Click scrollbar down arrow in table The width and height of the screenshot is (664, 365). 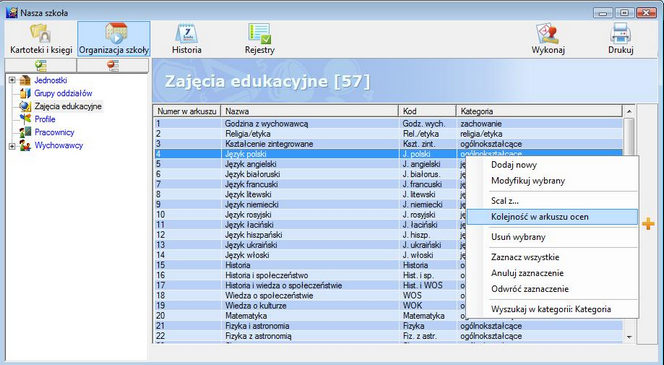click(x=629, y=337)
